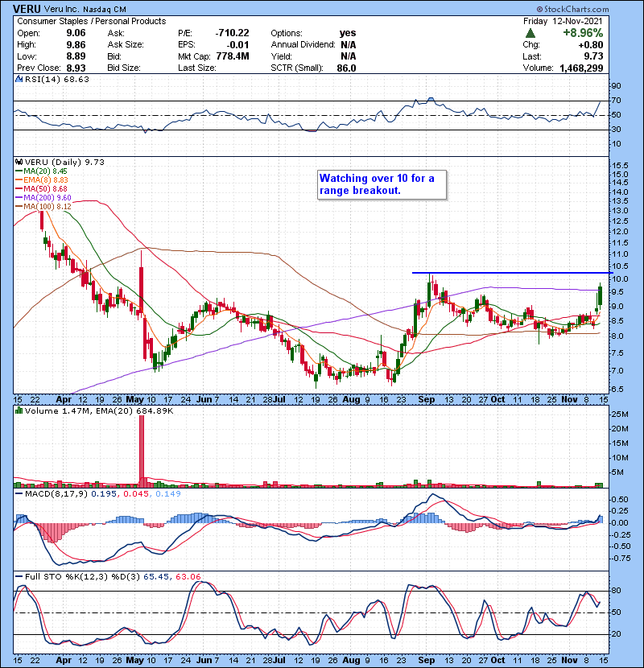Click the Chg +0.80 value
This screenshot has height=668, width=644.
coord(591,45)
